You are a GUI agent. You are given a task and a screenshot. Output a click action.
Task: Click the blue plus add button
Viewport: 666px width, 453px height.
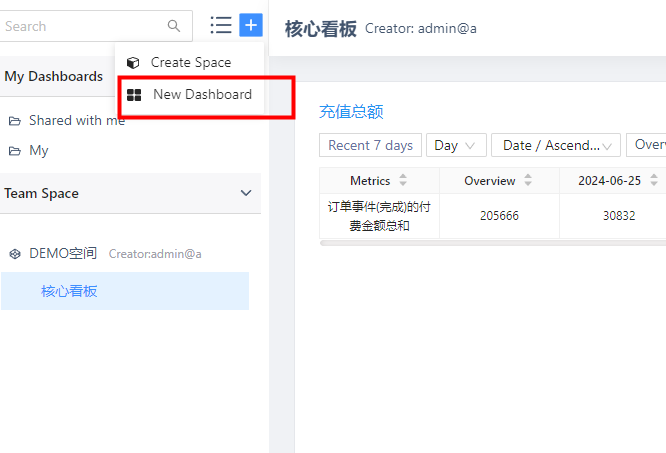[251, 25]
